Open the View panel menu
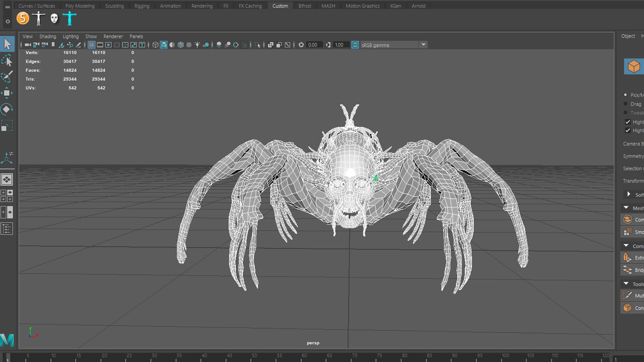644x362 pixels. pyautogui.click(x=28, y=36)
